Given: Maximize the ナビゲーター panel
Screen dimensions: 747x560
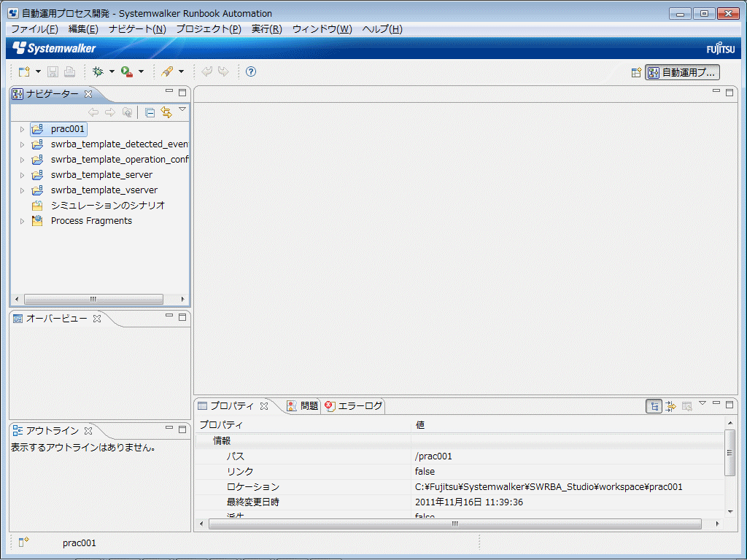Looking at the screenshot, I should pos(182,93).
